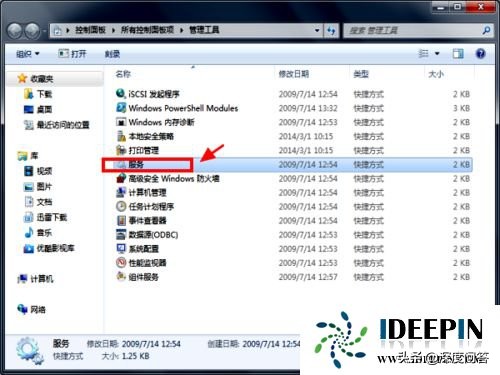500x375 pixels.
Task: Open Help with the question mark icon
Action: [480, 54]
